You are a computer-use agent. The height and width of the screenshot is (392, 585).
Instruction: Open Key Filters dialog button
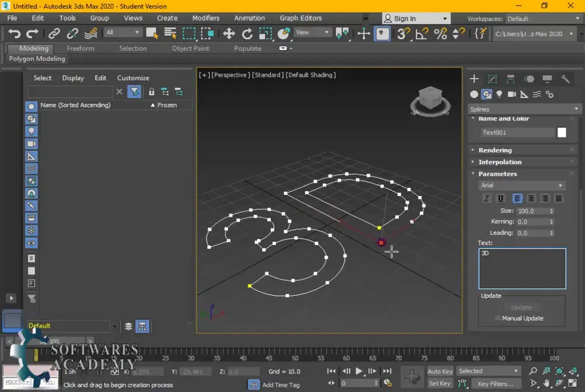(495, 383)
